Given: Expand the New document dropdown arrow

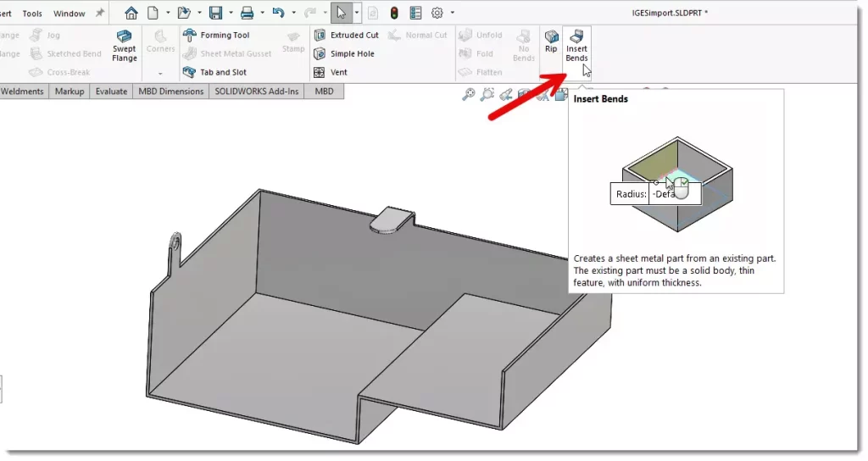Looking at the screenshot, I should pos(168,13).
